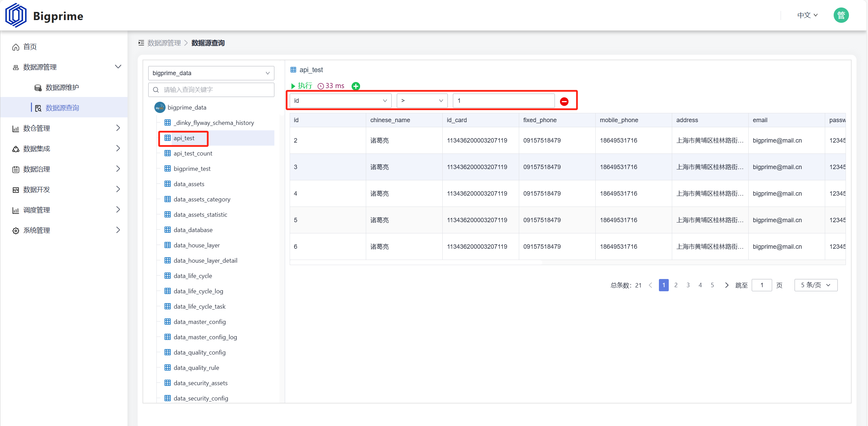Click the address cell in row id 4
This screenshot has height=426, width=868.
coord(710,194)
